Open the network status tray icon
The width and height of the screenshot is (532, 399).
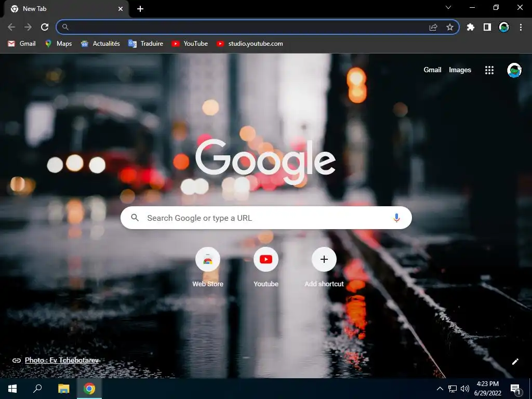pyautogui.click(x=453, y=389)
